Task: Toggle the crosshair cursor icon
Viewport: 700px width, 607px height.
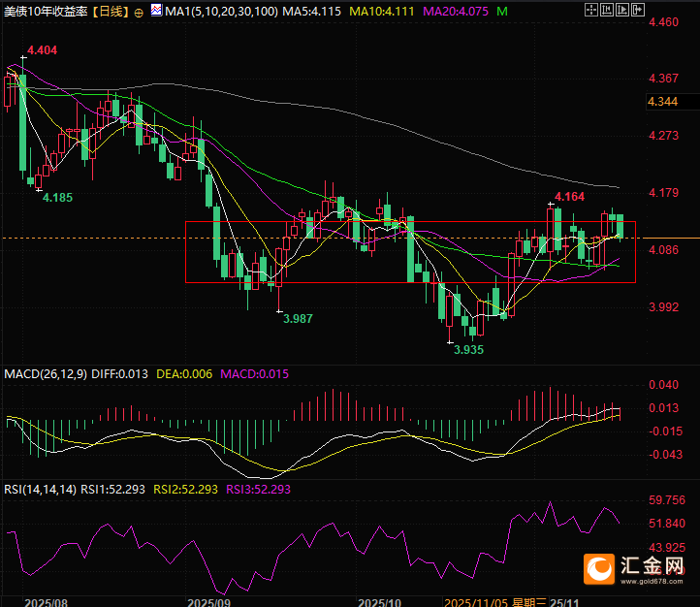Action: pyautogui.click(x=591, y=10)
